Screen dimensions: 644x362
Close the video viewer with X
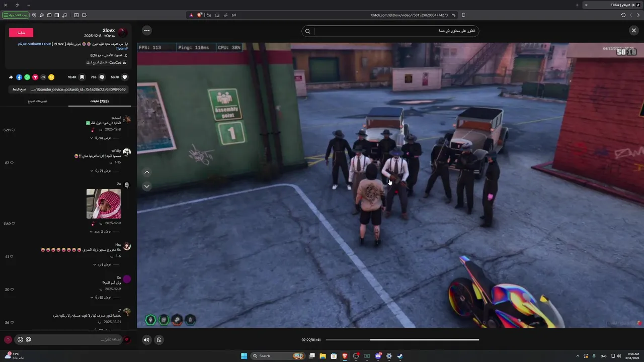(634, 31)
